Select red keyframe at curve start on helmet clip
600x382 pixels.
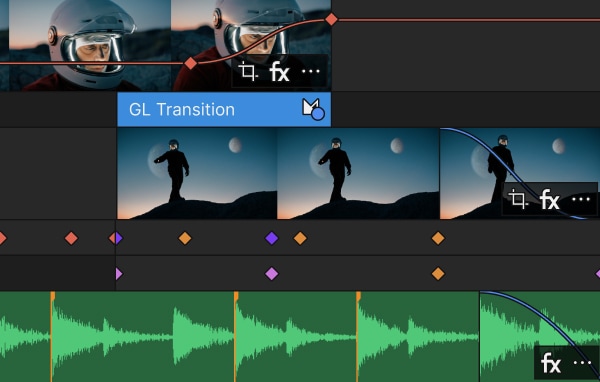click(x=191, y=63)
